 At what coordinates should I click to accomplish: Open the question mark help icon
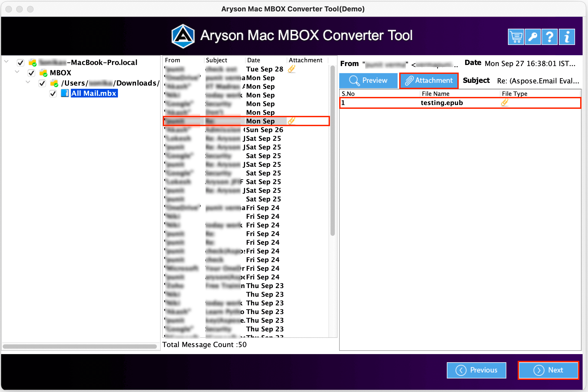[550, 37]
